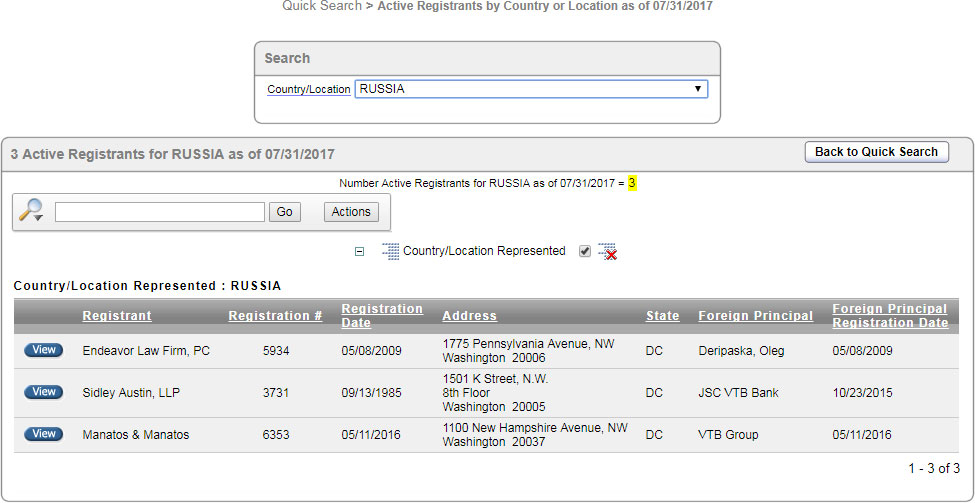View Endeavor Law Firm, PC details
975x503 pixels.
coord(44,350)
